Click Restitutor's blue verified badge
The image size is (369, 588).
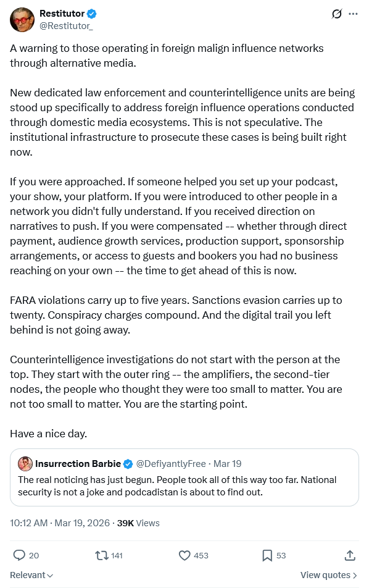click(92, 14)
